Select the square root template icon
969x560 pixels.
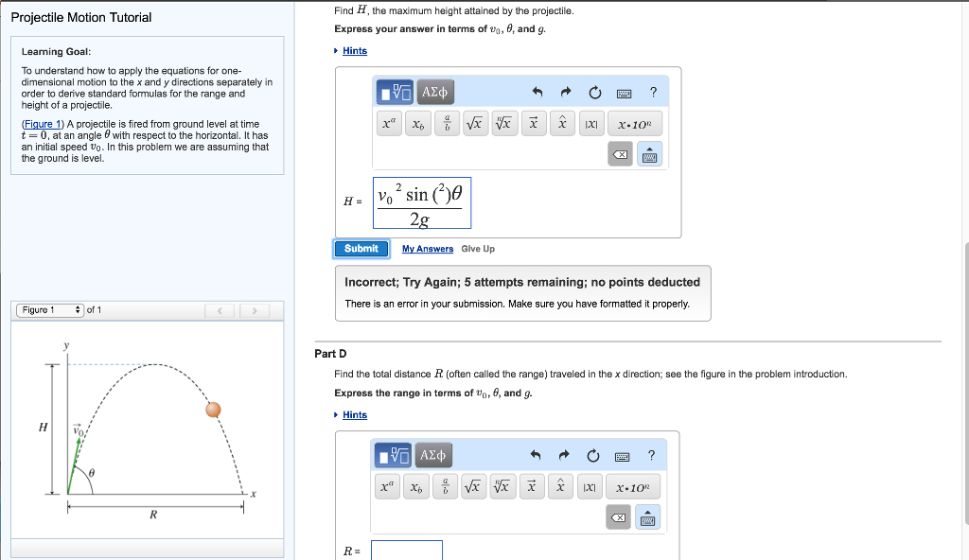(474, 123)
